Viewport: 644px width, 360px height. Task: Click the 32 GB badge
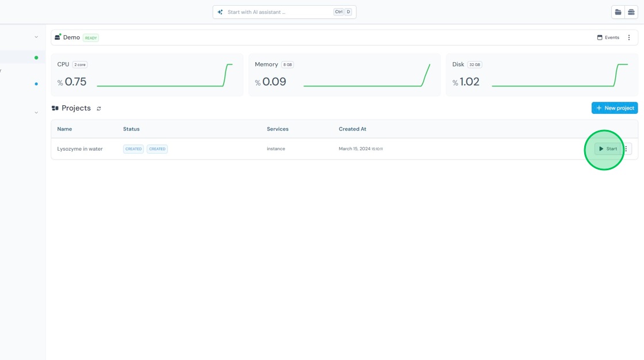(475, 64)
